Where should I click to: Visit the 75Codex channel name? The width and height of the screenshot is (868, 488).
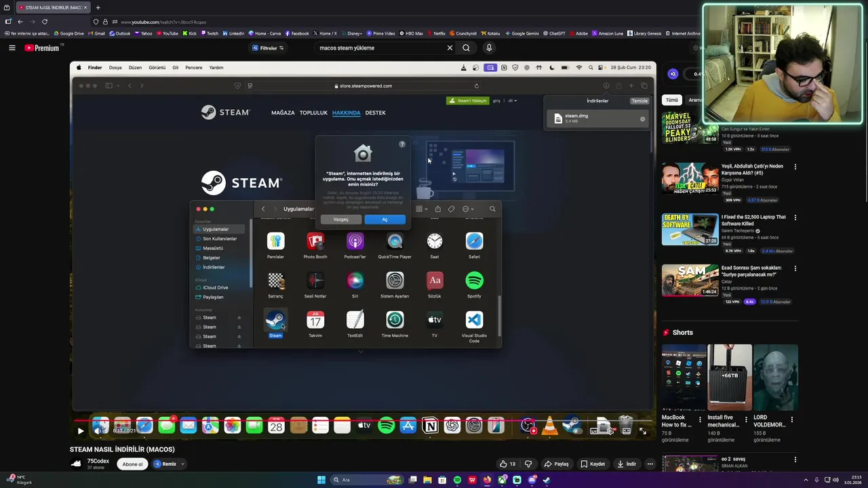(98, 461)
